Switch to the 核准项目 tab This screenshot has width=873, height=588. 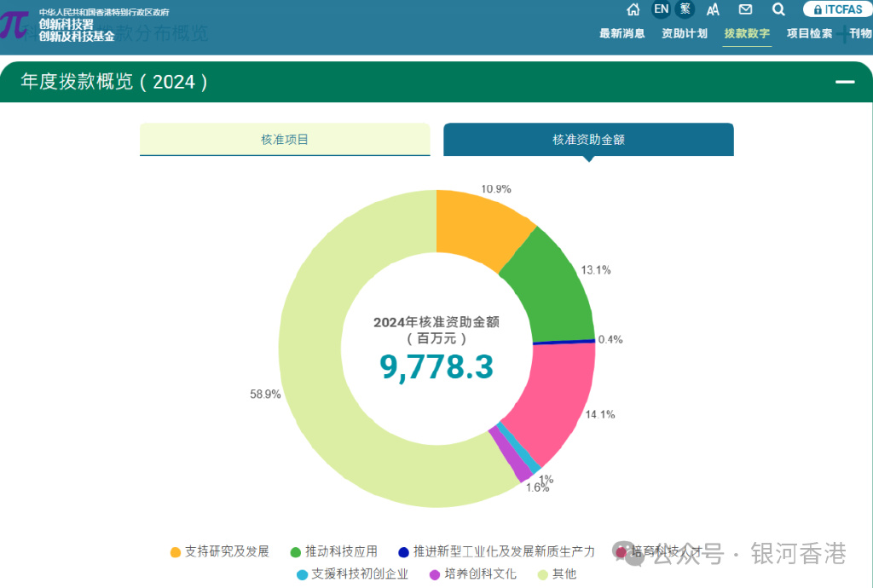[285, 139]
